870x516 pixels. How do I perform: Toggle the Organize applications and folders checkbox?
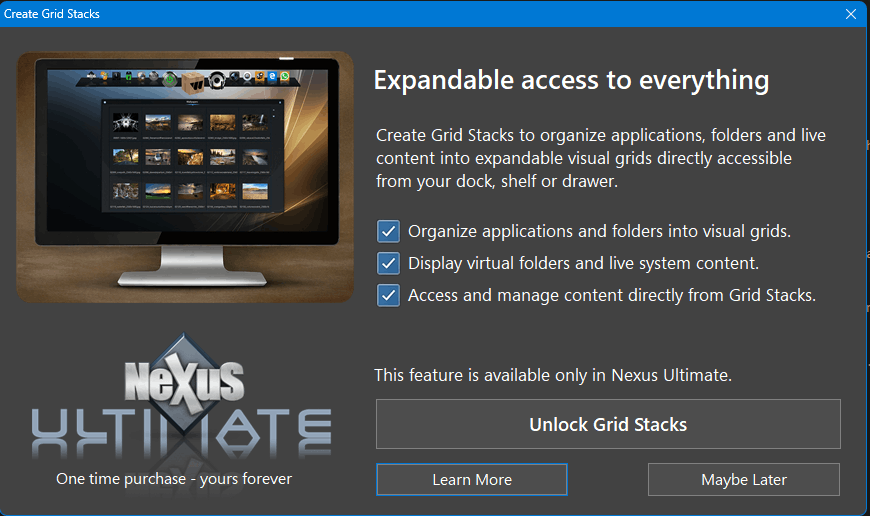pyautogui.click(x=388, y=232)
